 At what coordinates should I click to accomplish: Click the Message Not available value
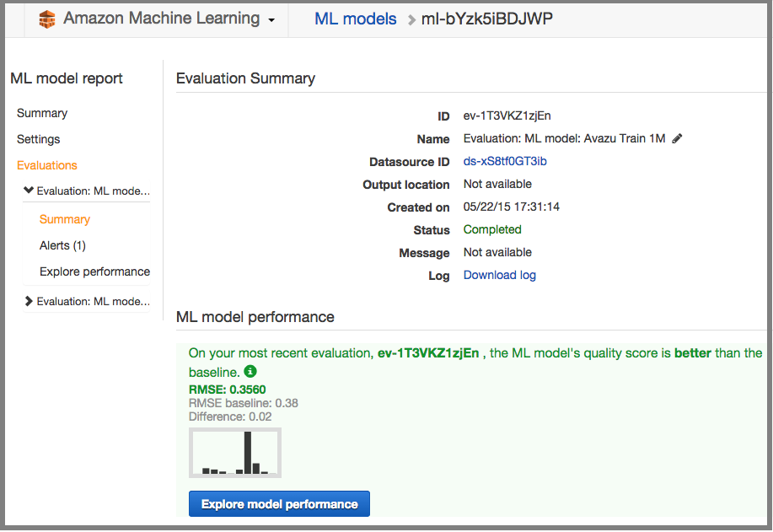click(x=497, y=252)
